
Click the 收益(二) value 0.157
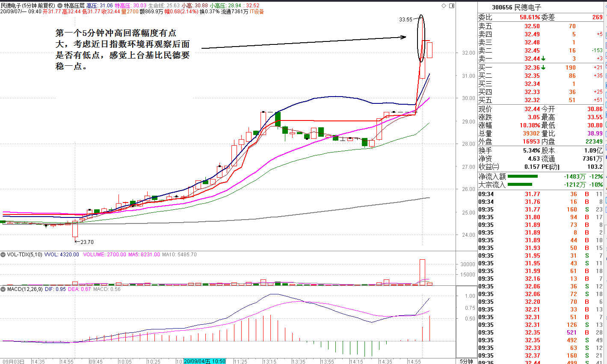[532, 167]
